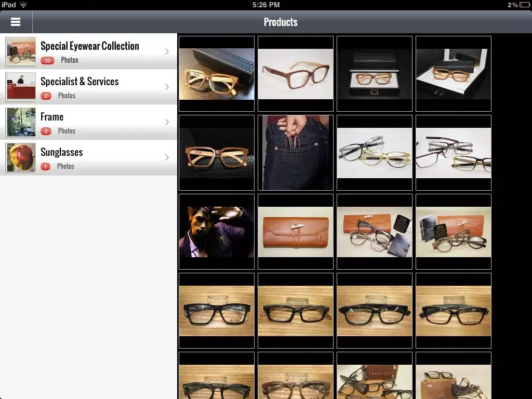Select Specialist & Services album
This screenshot has width=532, height=399.
[x=88, y=87]
